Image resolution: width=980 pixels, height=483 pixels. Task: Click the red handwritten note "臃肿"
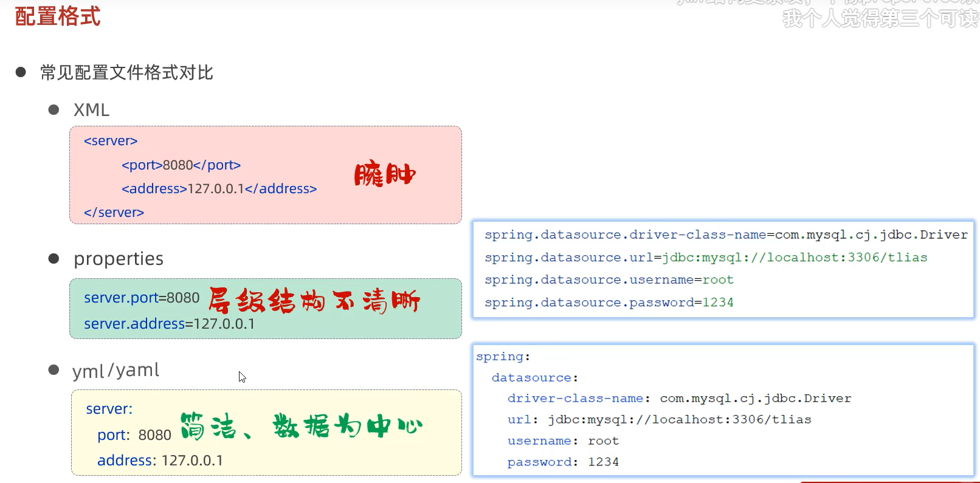coord(385,174)
